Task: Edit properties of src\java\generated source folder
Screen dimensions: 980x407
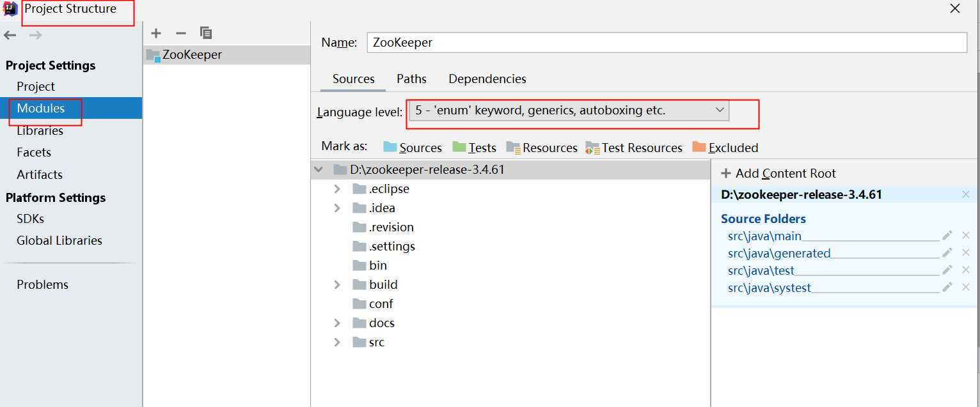Action: click(947, 253)
